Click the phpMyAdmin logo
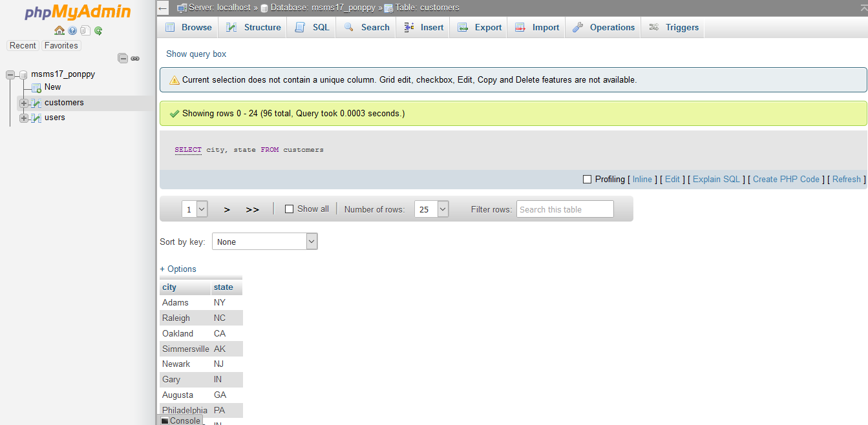 [78, 12]
